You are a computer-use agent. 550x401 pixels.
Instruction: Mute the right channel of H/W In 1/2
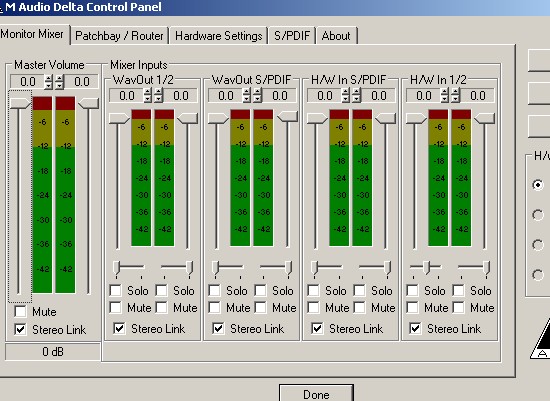pos(458,308)
